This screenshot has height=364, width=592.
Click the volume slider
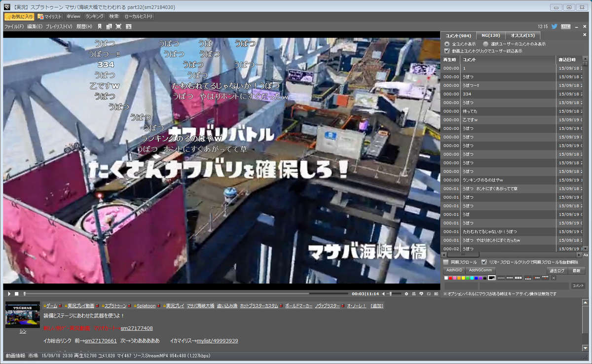point(394,294)
